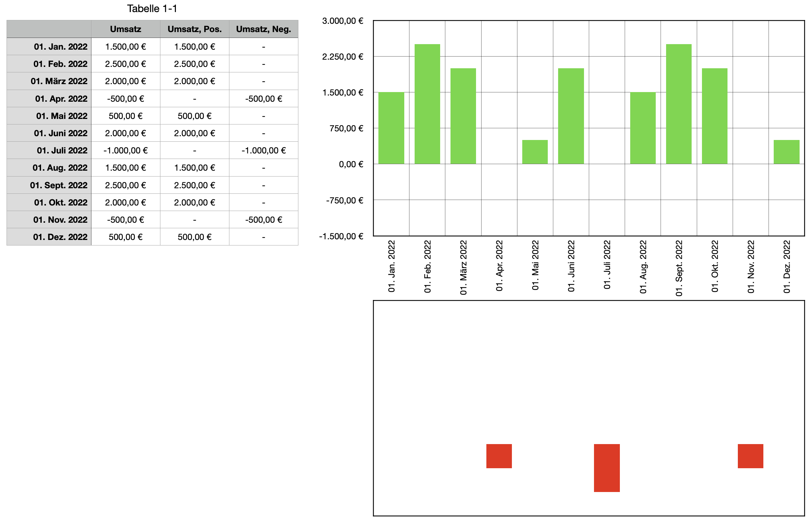Click the 500,00 € Umsatz cell for Dez. 2022
The image size is (812, 522).
point(126,237)
